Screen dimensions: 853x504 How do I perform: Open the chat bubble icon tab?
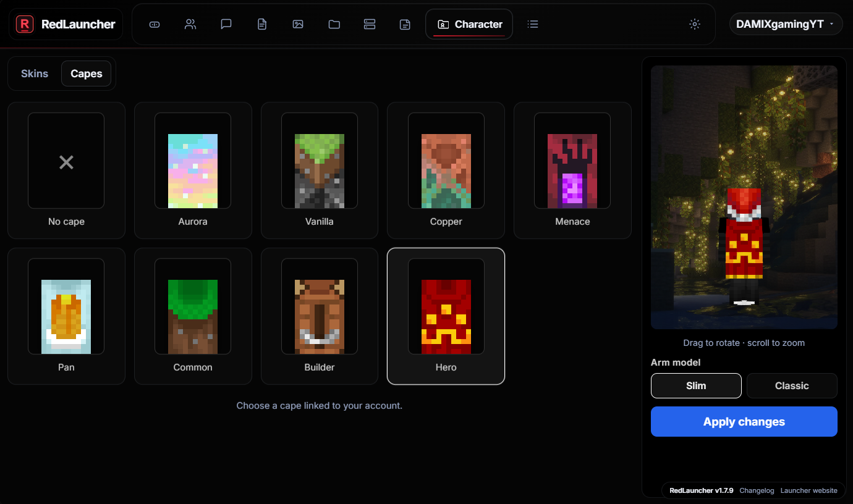pyautogui.click(x=226, y=24)
